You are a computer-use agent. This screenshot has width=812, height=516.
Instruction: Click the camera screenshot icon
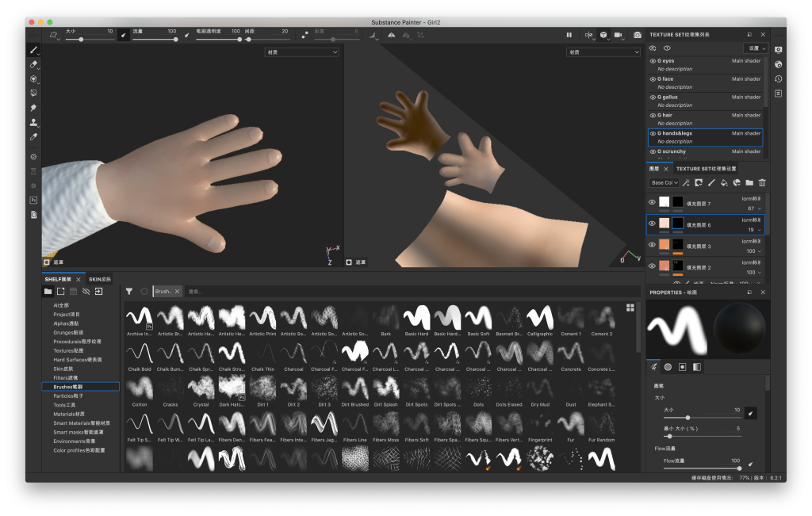[638, 35]
